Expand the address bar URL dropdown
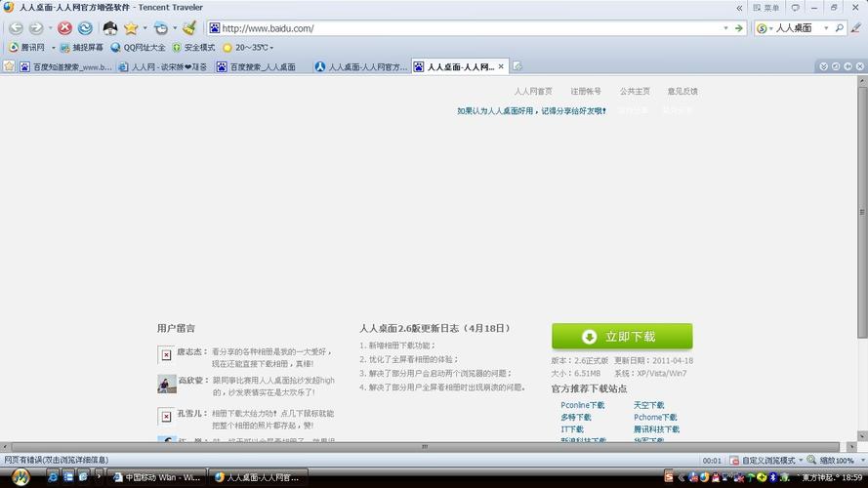The image size is (868, 488). [x=725, y=28]
